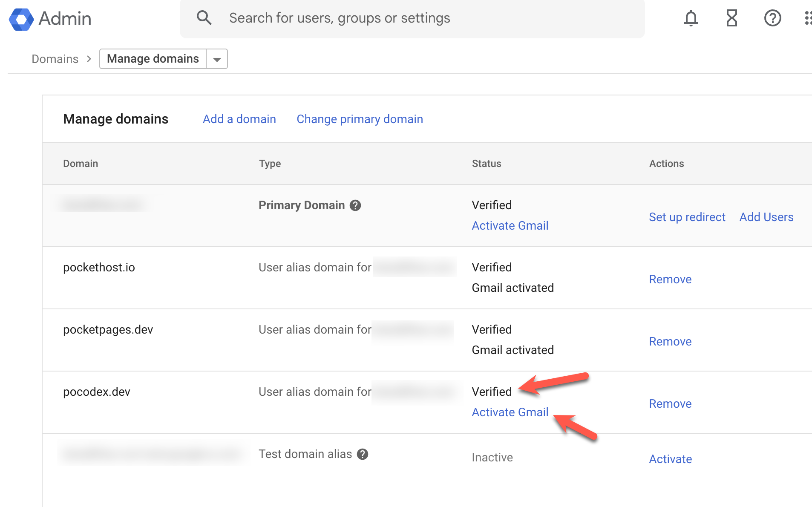Go to Domains breadcrumb
812x507 pixels.
point(55,59)
